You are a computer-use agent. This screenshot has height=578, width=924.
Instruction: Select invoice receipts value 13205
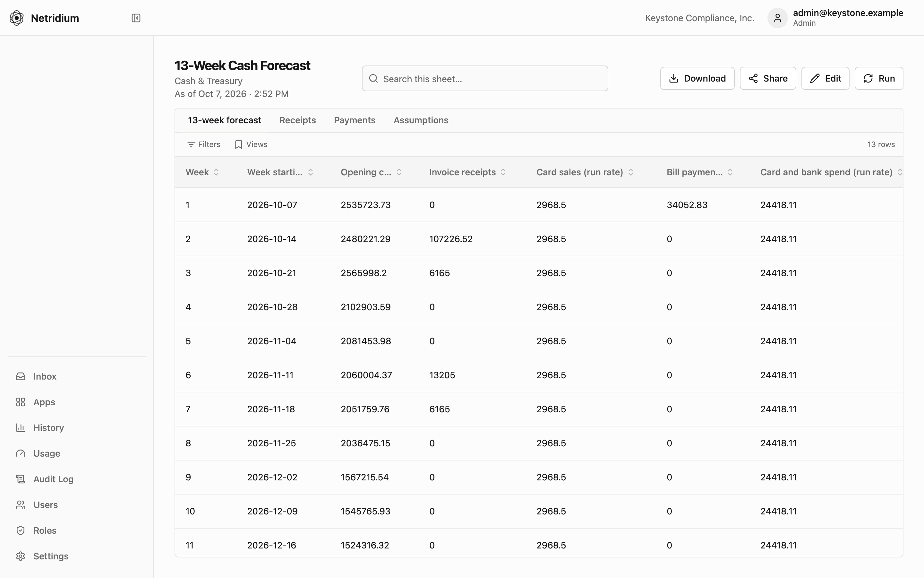coord(442,375)
